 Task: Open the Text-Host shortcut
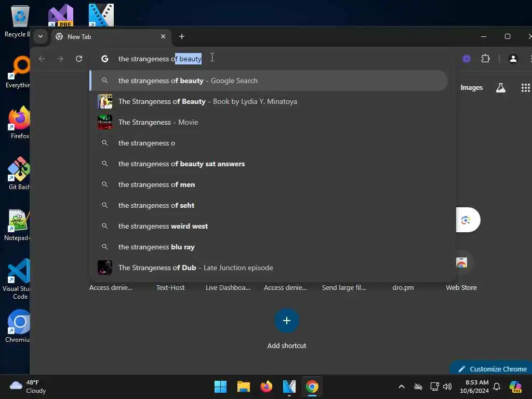(x=170, y=287)
